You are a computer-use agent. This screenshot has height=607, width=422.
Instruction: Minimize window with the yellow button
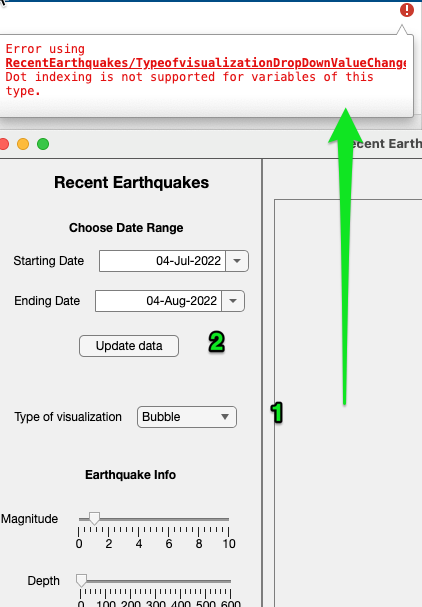pos(23,144)
